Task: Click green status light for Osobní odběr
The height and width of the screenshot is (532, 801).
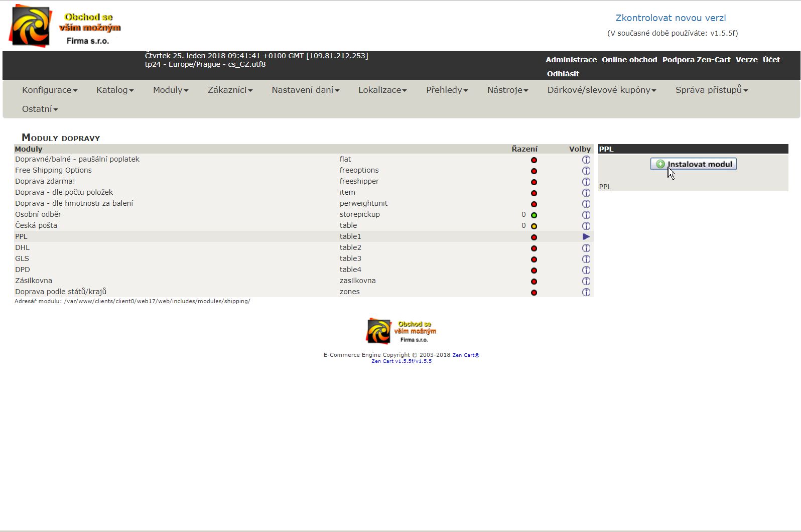Action: 534,215
